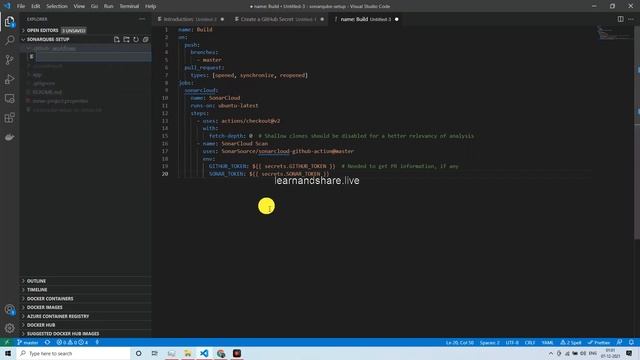Expand Docker Images panel

86,307
